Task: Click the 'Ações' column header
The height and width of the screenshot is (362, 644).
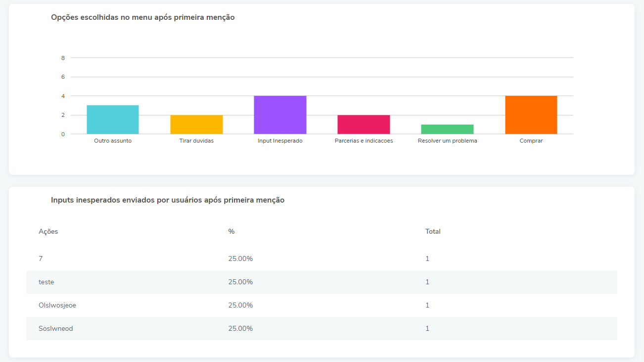Action: click(x=48, y=231)
